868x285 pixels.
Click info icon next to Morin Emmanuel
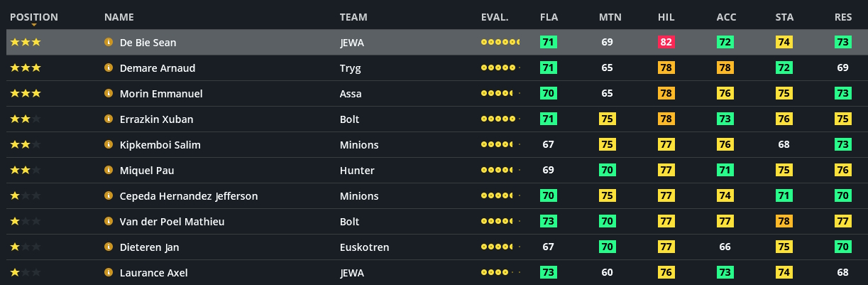coord(109,94)
